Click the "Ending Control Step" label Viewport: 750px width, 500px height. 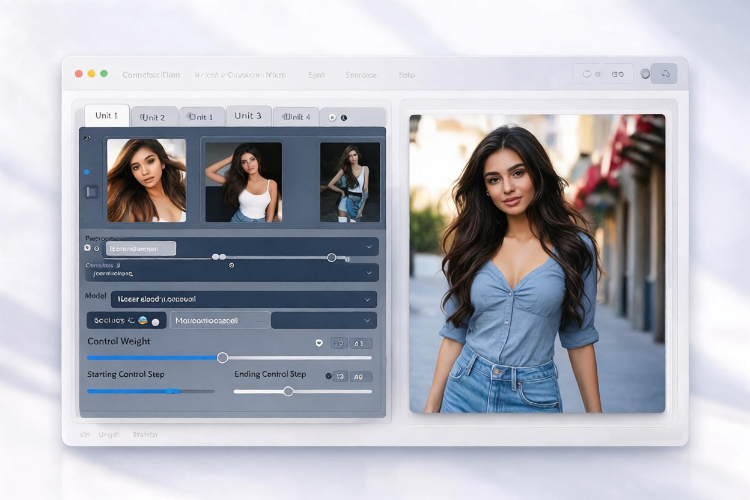(270, 374)
